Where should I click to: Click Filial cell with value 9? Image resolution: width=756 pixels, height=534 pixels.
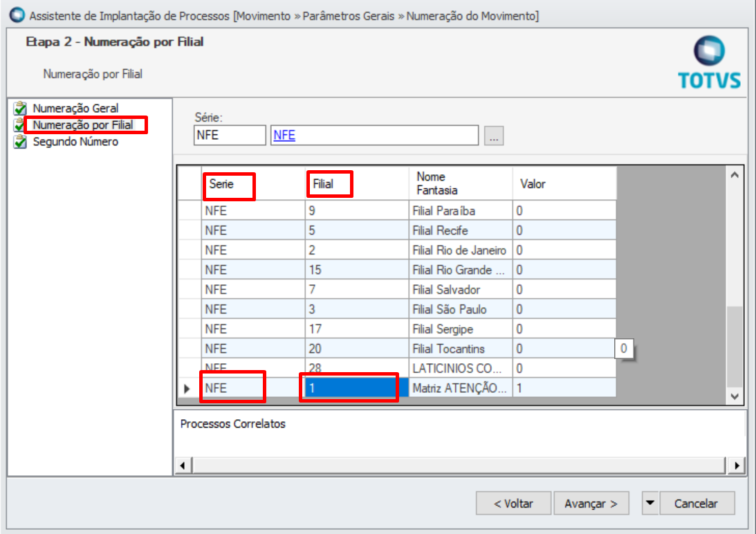pyautogui.click(x=357, y=211)
